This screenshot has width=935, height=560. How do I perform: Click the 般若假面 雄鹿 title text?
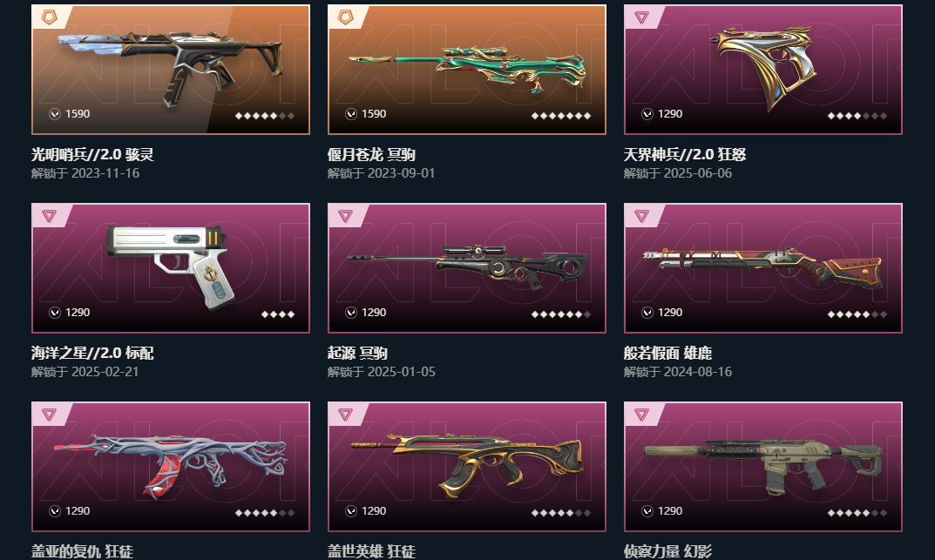[x=667, y=354]
